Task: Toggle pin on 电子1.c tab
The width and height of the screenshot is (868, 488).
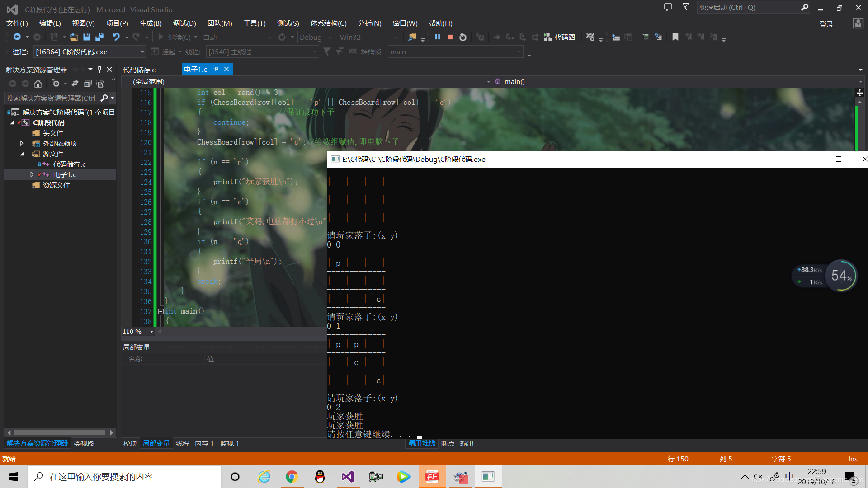Action: [216, 69]
